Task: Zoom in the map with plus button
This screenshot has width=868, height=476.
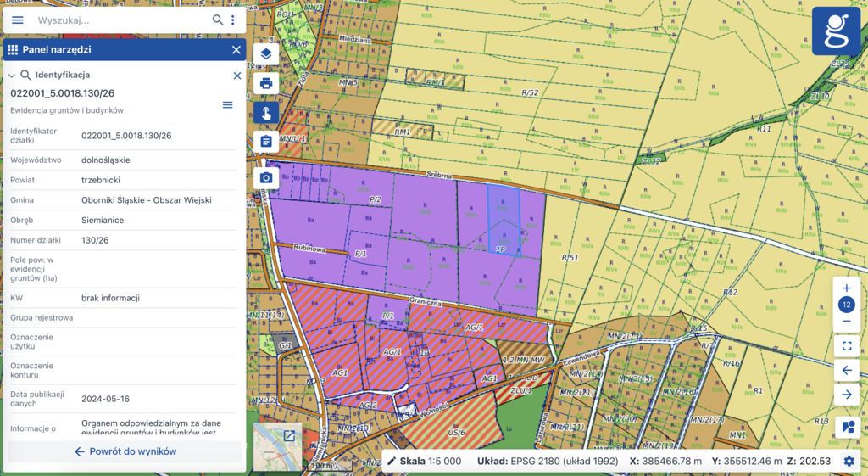Action: [846, 288]
